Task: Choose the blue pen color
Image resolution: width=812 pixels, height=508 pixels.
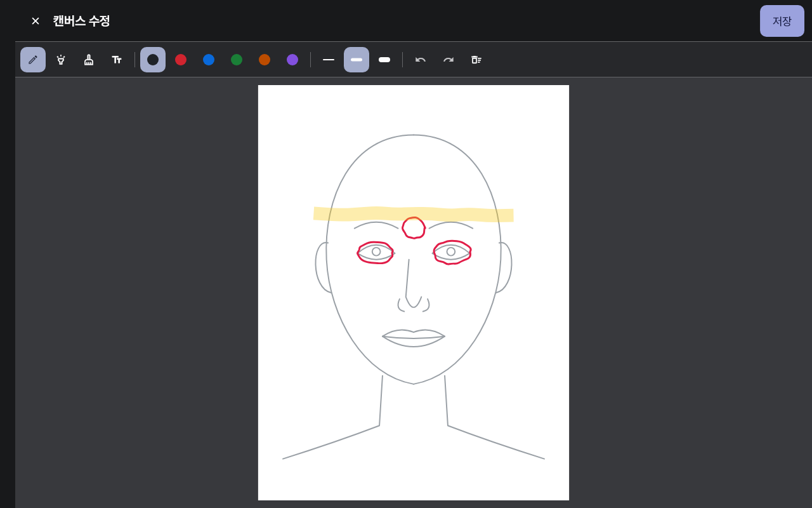Action: click(209, 60)
